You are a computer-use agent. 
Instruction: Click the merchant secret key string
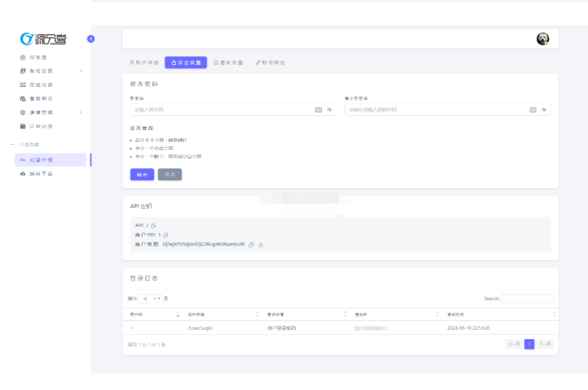point(203,244)
